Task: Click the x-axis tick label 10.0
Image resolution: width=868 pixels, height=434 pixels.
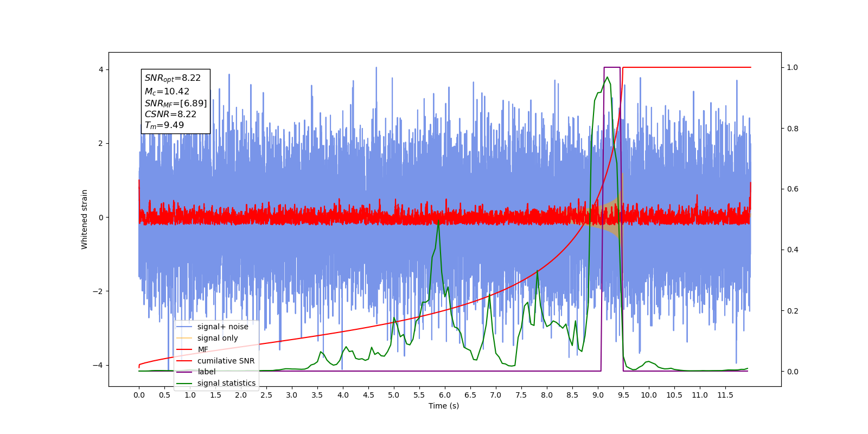Action: 649,395
